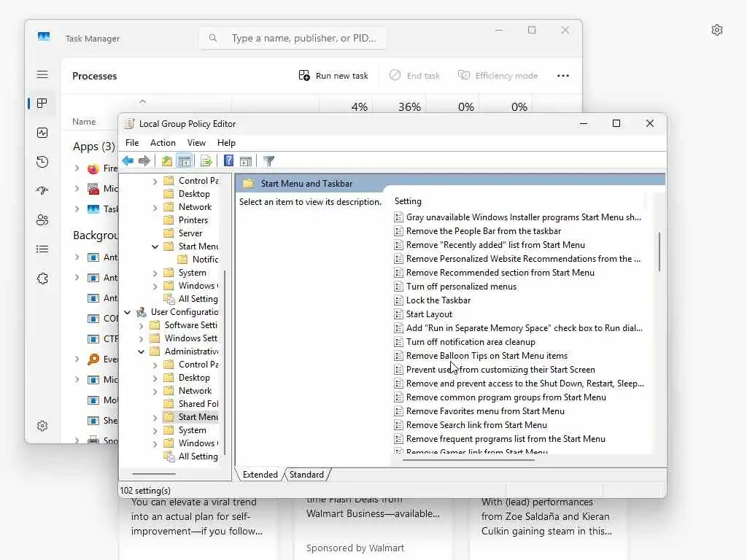Click the Name column header in Task Manager
Image resolution: width=747 pixels, height=560 pixels.
click(84, 122)
